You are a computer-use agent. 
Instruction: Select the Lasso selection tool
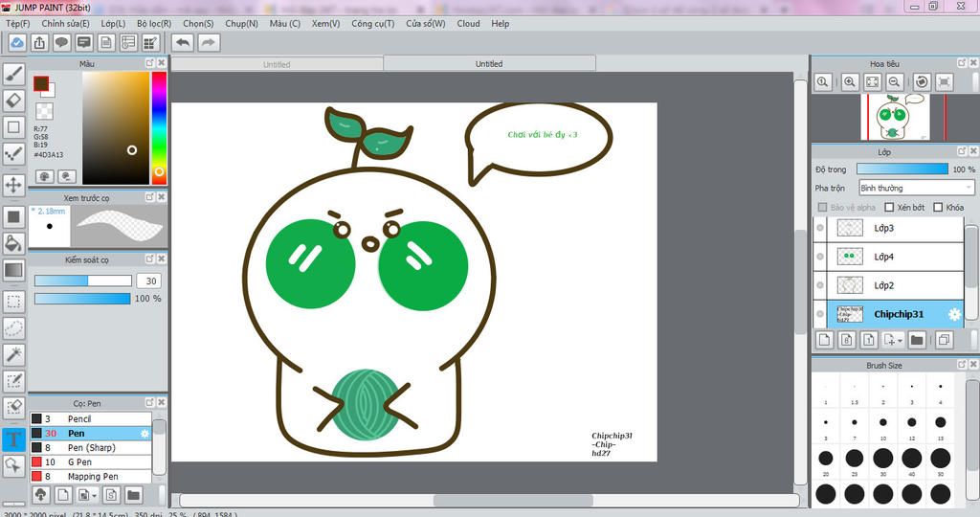click(13, 327)
